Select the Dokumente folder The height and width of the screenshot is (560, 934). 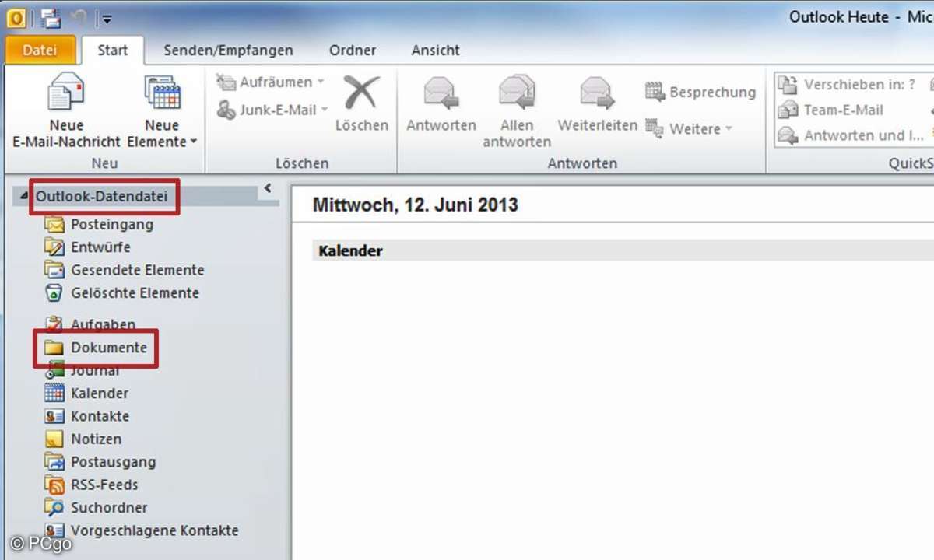pos(108,348)
